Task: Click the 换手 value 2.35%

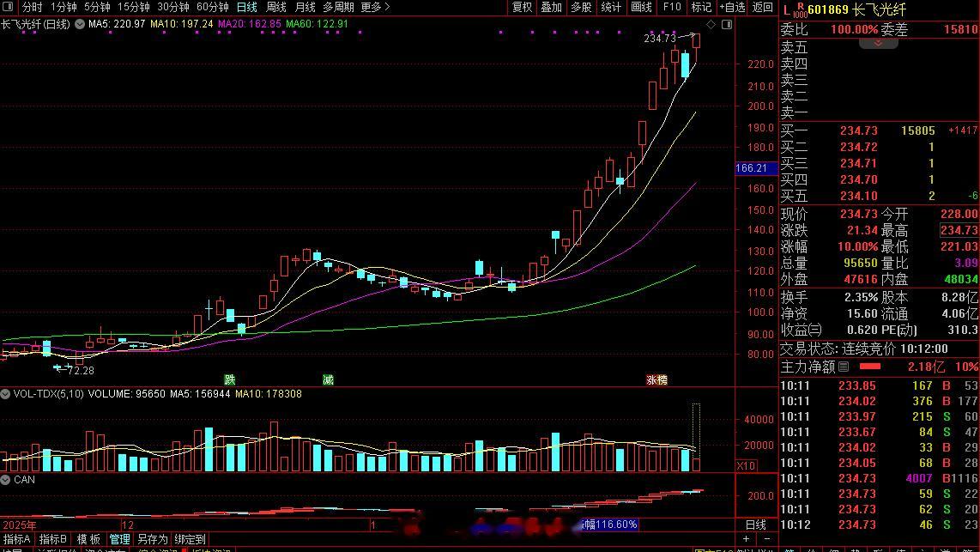Action: [862, 297]
